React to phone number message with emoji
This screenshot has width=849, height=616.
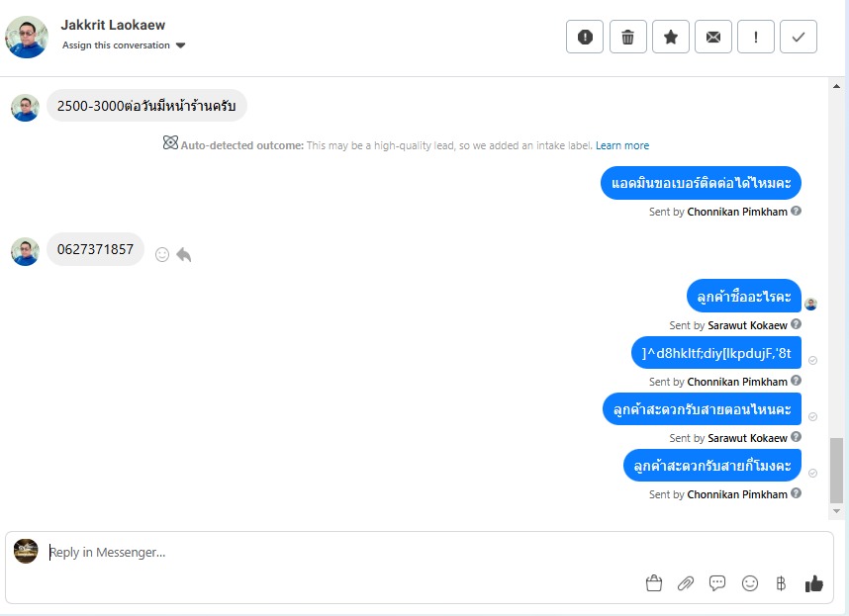pos(162,254)
